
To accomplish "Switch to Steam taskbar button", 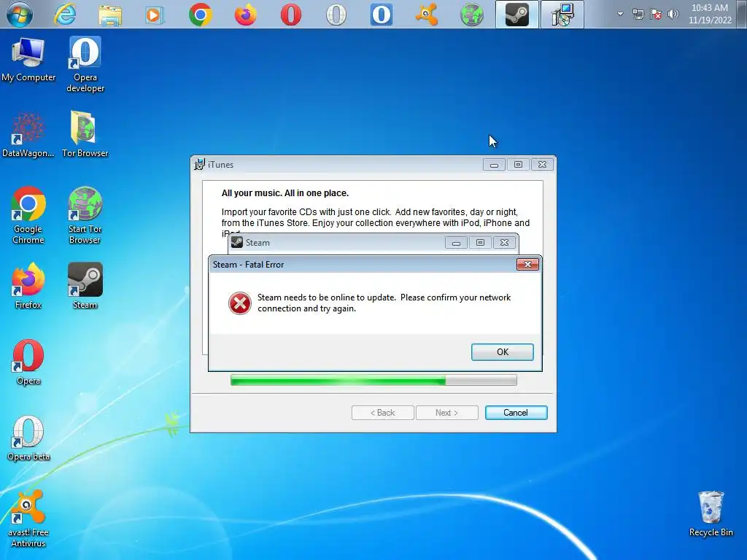I will click(x=517, y=15).
